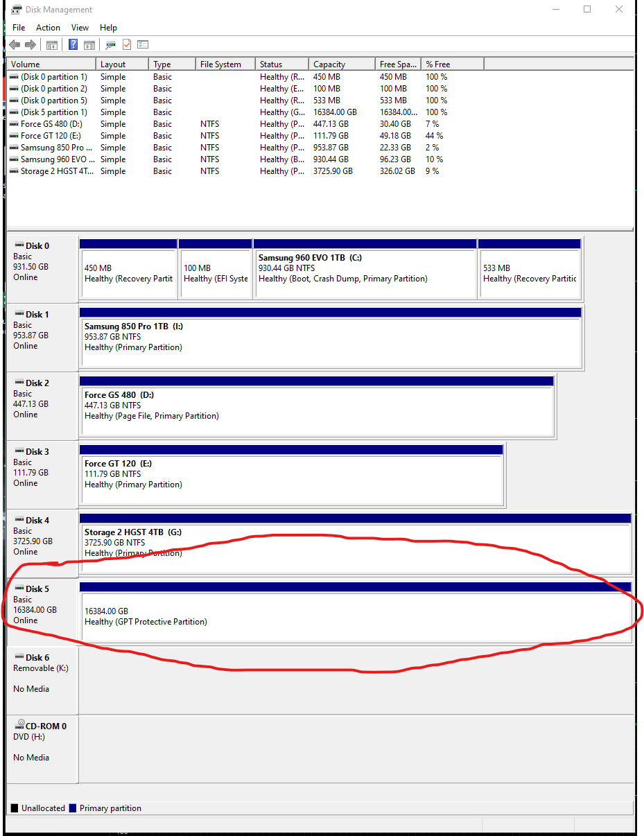644x836 pixels.
Task: Select the Disk 5 GPT Protective Partition
Action: click(x=356, y=616)
